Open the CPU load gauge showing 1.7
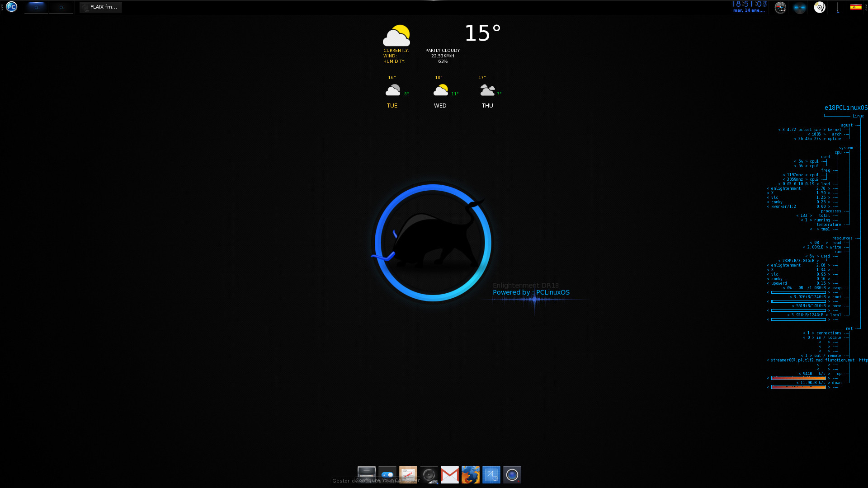The height and width of the screenshot is (488, 868). click(780, 7)
